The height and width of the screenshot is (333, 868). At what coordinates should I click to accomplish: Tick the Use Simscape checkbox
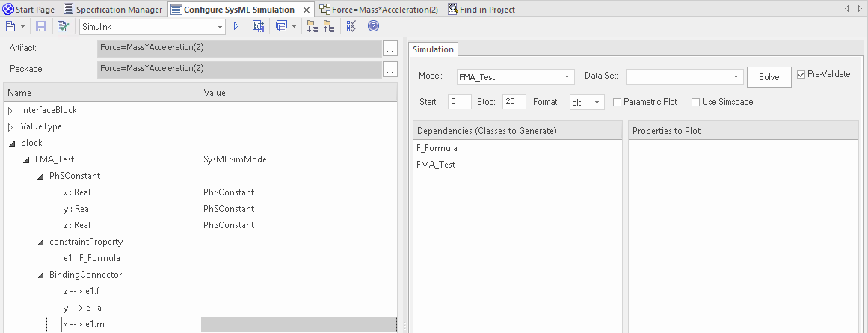[x=695, y=102]
